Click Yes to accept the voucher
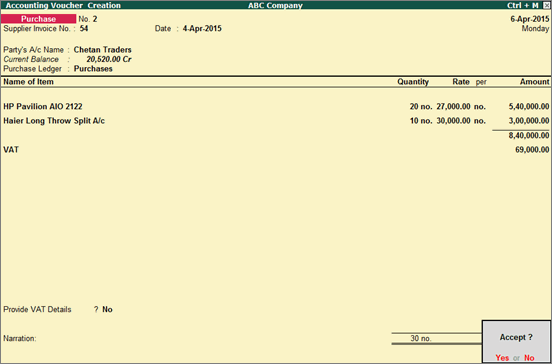The width and height of the screenshot is (552, 364). click(502, 358)
